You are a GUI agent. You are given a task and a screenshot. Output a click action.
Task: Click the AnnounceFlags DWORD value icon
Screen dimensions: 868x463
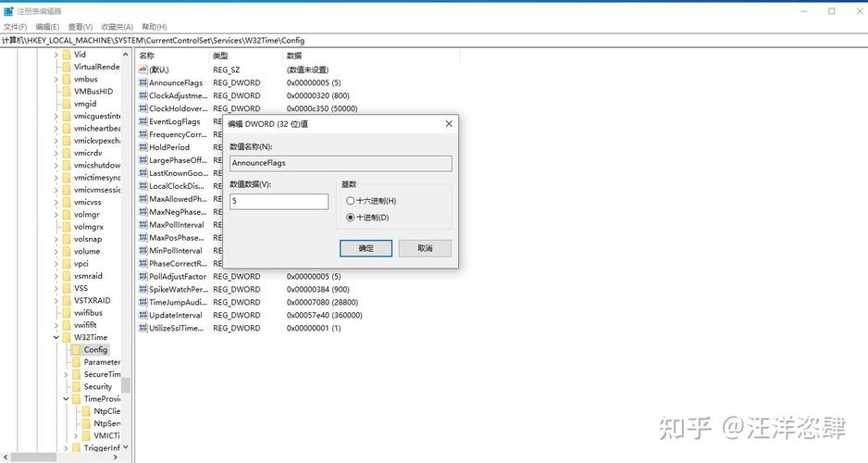[x=143, y=82]
